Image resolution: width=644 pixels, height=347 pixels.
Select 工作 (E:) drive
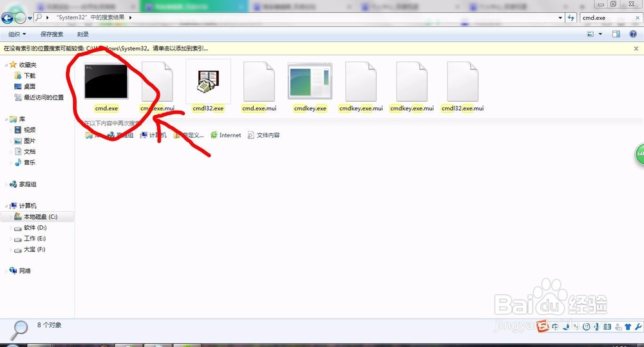[x=35, y=239]
